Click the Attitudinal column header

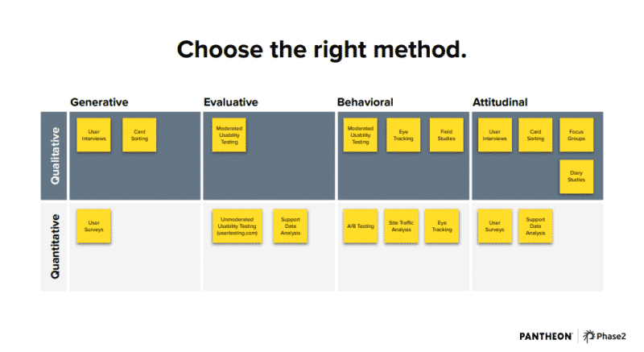click(500, 102)
